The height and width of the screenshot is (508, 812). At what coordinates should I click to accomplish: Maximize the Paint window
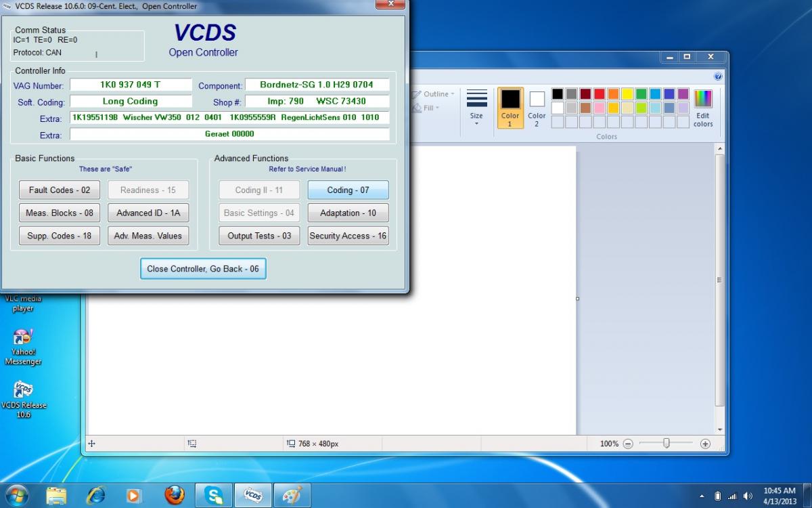[x=687, y=57]
